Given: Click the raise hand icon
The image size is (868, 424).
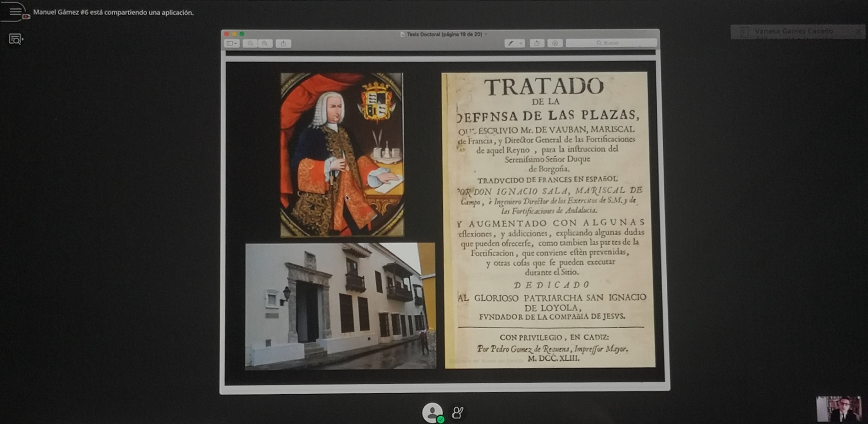Looking at the screenshot, I should click(x=457, y=413).
